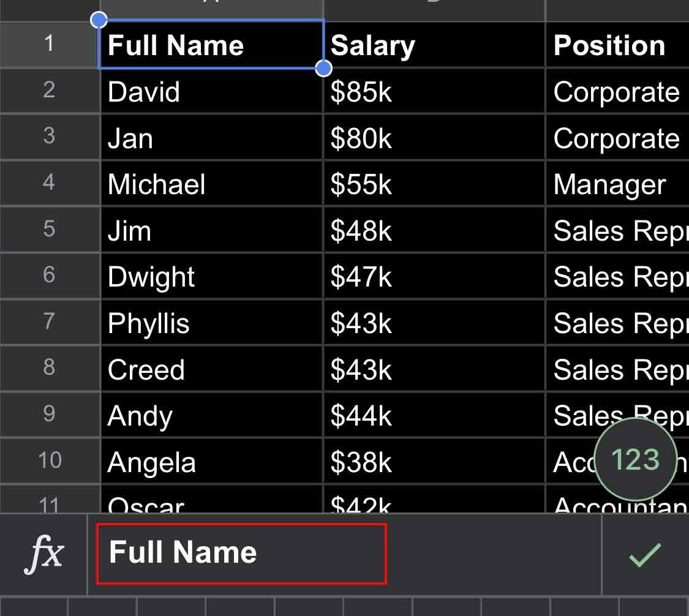
Task: Select David's $85k salary cell
Action: [434, 92]
